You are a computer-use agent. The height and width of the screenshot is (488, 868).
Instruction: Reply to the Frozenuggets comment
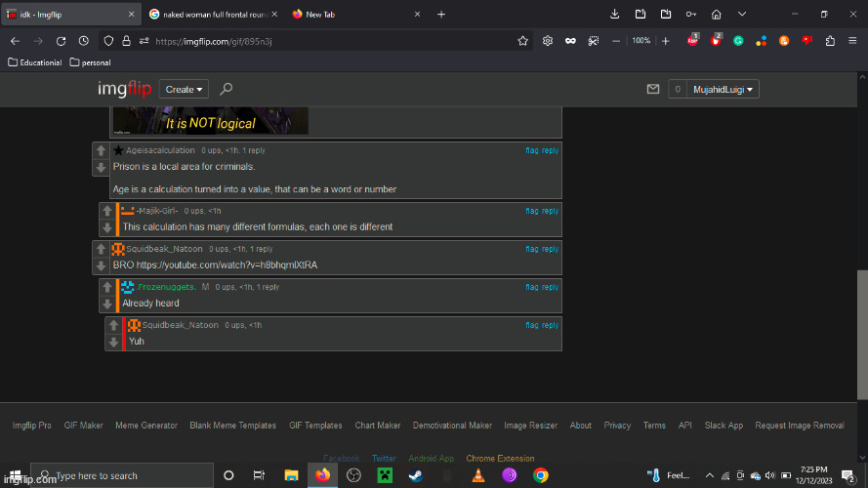[550, 287]
